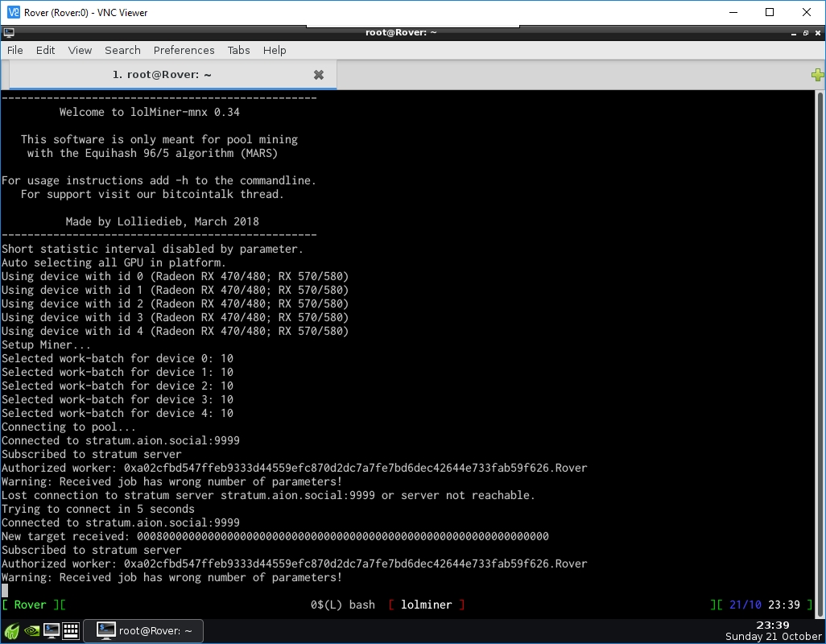
Task: Open the Help menu
Action: pyautogui.click(x=275, y=50)
